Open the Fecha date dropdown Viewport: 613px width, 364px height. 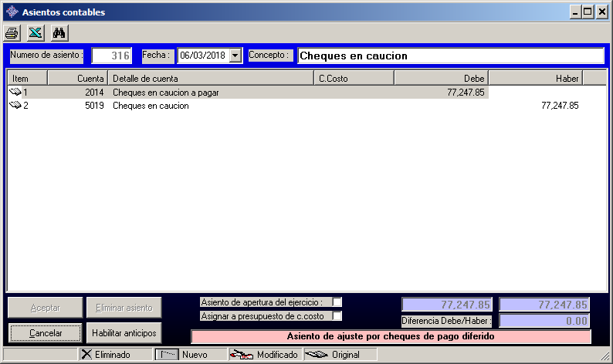pyautogui.click(x=235, y=56)
